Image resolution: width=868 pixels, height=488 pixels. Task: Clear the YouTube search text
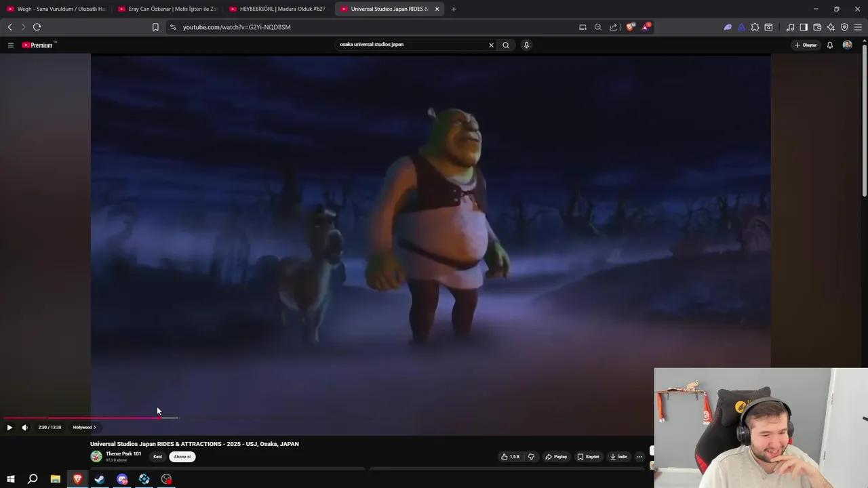click(492, 45)
